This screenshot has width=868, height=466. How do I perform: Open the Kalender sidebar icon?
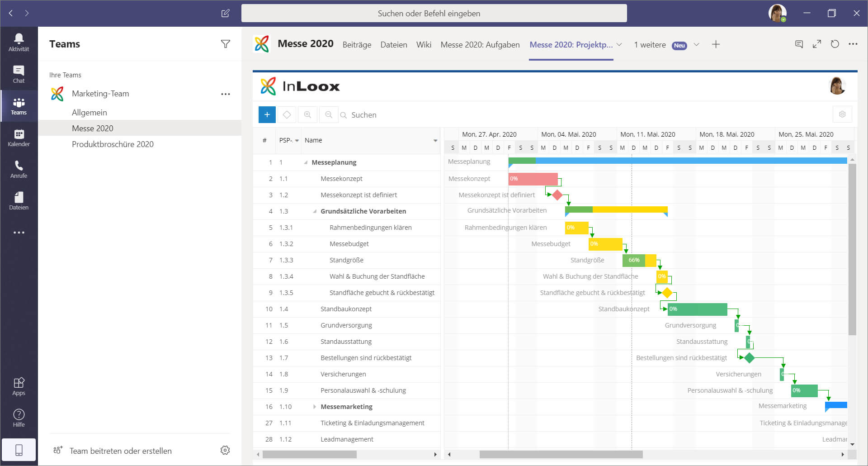19,137
